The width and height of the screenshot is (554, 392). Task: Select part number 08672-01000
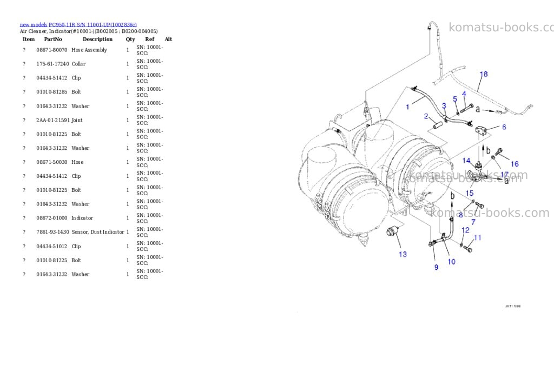[x=51, y=218]
